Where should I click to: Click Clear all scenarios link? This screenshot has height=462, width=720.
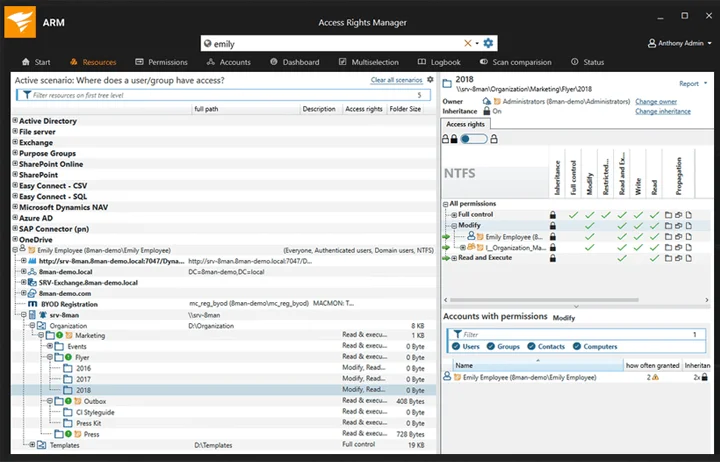coord(396,79)
